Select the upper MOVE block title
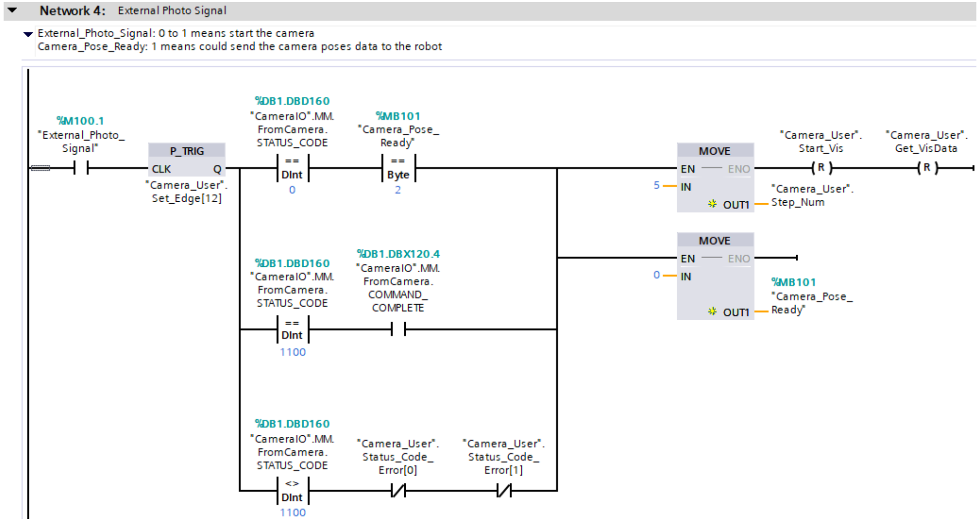This screenshot has width=980, height=521. [714, 151]
